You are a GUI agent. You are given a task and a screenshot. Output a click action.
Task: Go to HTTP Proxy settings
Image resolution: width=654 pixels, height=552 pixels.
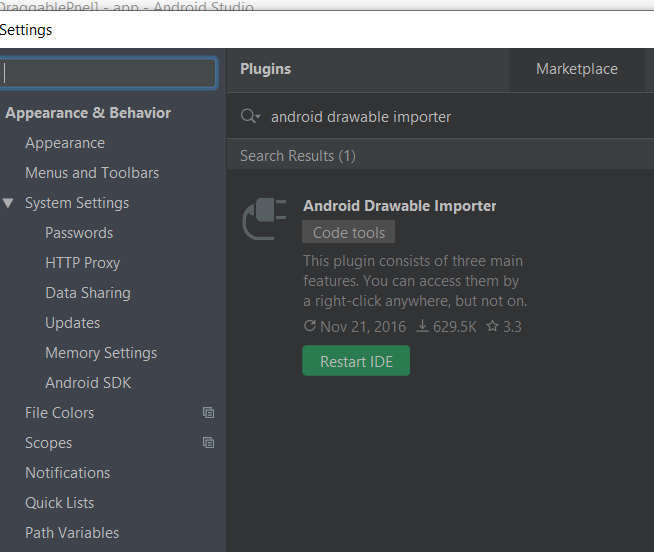point(83,263)
